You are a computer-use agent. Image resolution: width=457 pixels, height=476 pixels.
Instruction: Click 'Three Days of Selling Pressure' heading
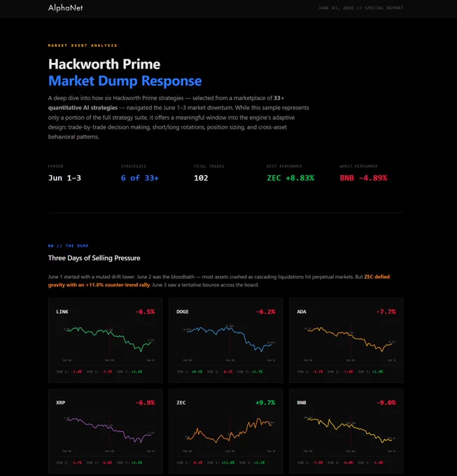click(94, 258)
